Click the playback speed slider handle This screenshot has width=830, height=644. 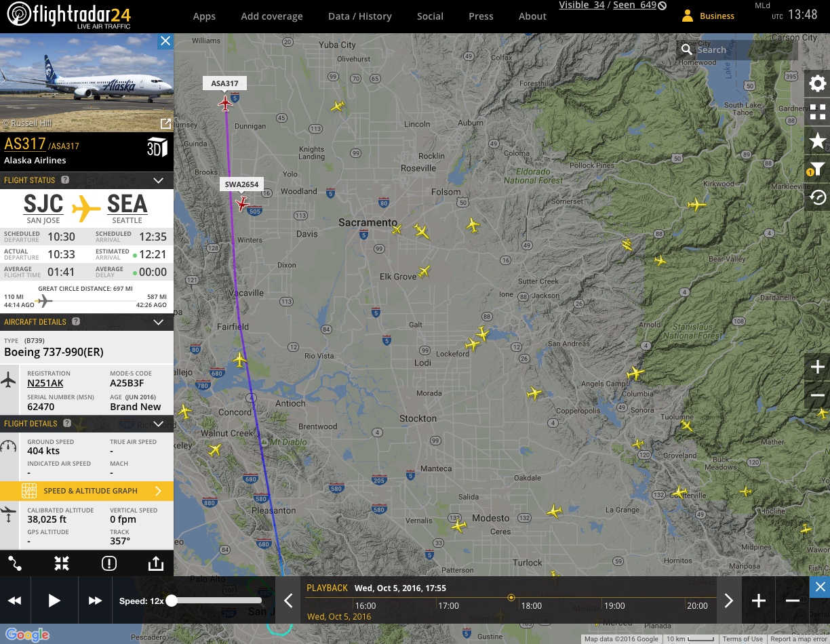172,600
